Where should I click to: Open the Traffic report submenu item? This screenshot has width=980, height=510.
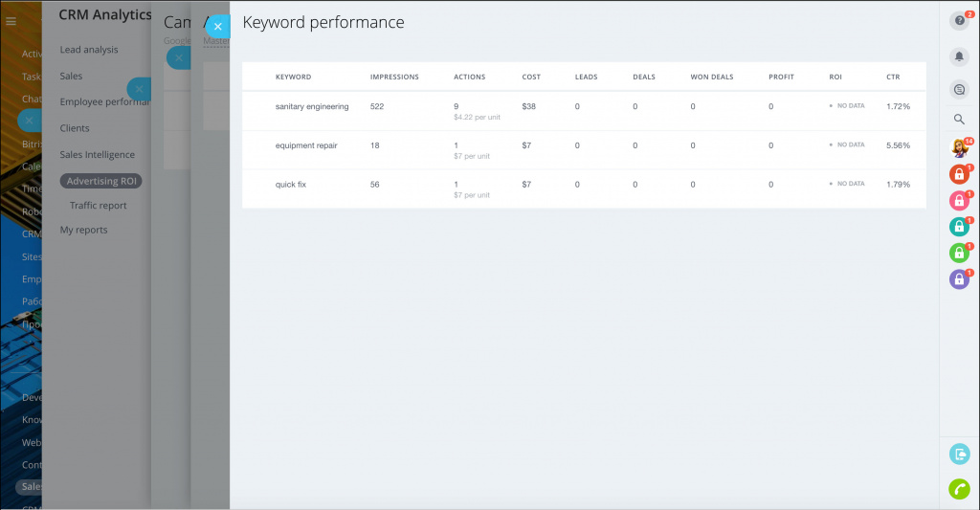click(98, 206)
